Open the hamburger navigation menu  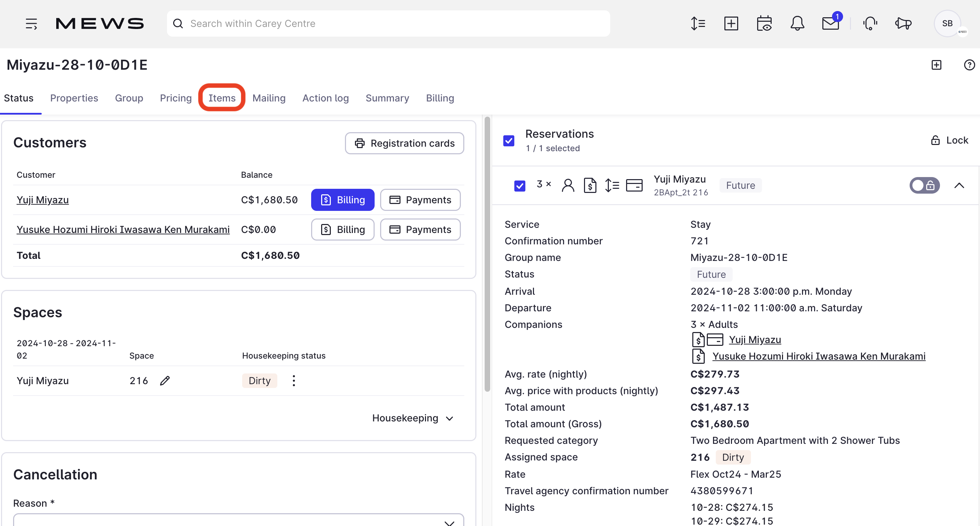(31, 23)
